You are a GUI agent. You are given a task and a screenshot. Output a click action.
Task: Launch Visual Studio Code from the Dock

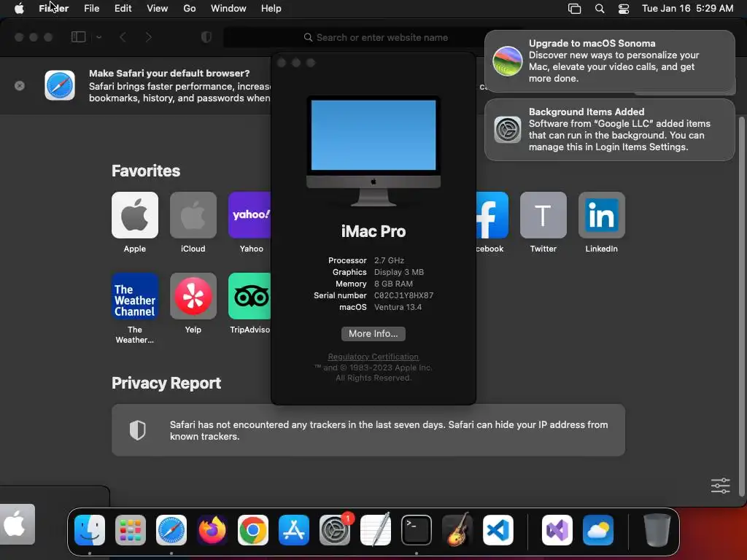(x=498, y=530)
